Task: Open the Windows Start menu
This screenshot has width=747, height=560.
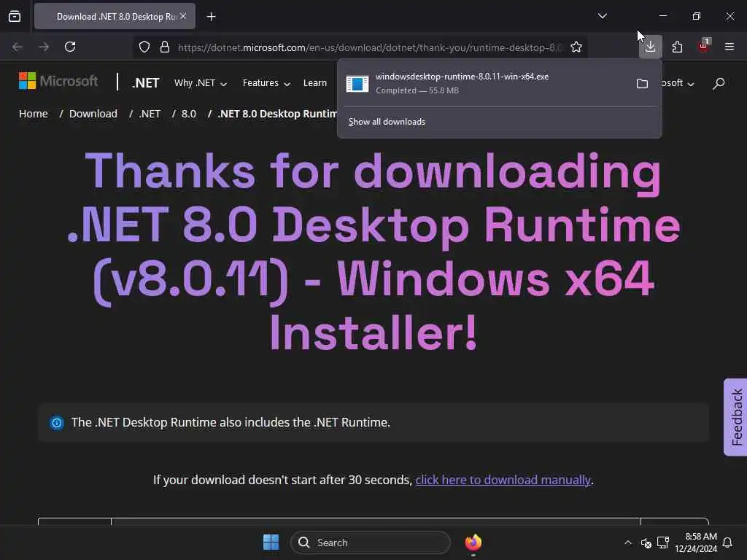Action: click(271, 542)
